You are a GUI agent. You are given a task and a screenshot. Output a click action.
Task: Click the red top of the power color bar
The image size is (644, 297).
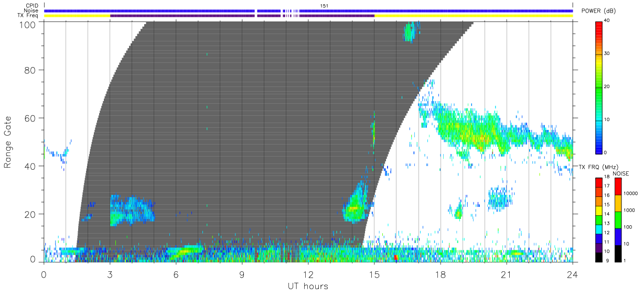point(599,26)
